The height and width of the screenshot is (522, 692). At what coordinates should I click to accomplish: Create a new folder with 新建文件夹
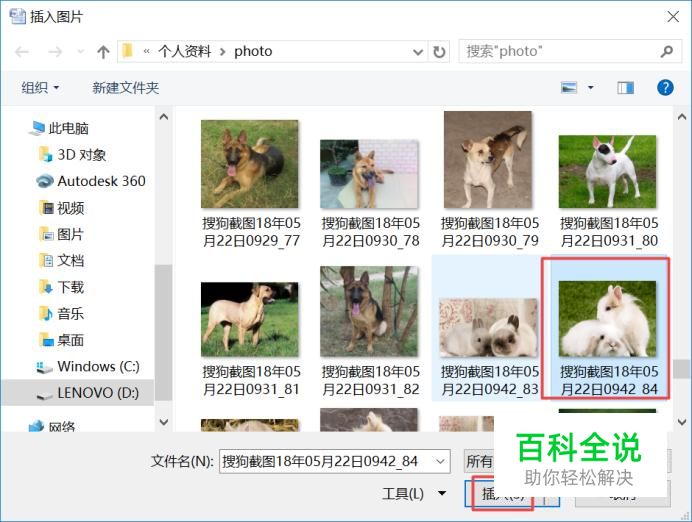tap(125, 87)
